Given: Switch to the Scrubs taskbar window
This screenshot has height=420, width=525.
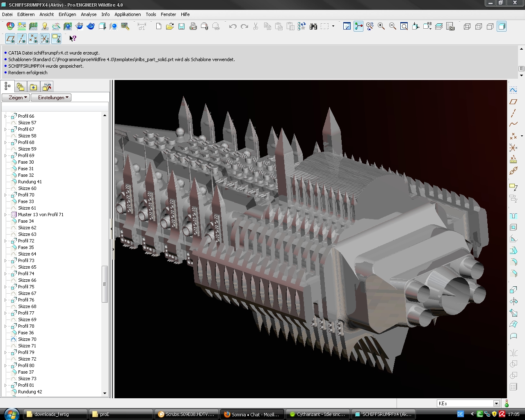Looking at the screenshot, I should tap(186, 414).
